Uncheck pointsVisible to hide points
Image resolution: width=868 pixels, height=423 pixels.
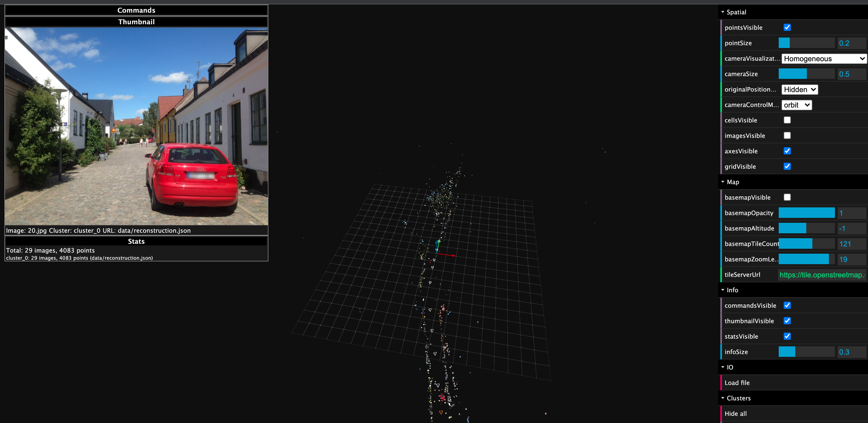click(x=787, y=27)
